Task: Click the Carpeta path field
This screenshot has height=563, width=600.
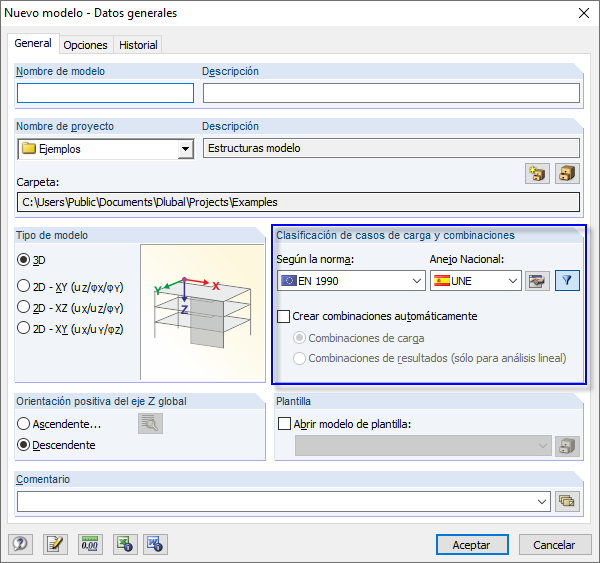Action: coord(298,202)
